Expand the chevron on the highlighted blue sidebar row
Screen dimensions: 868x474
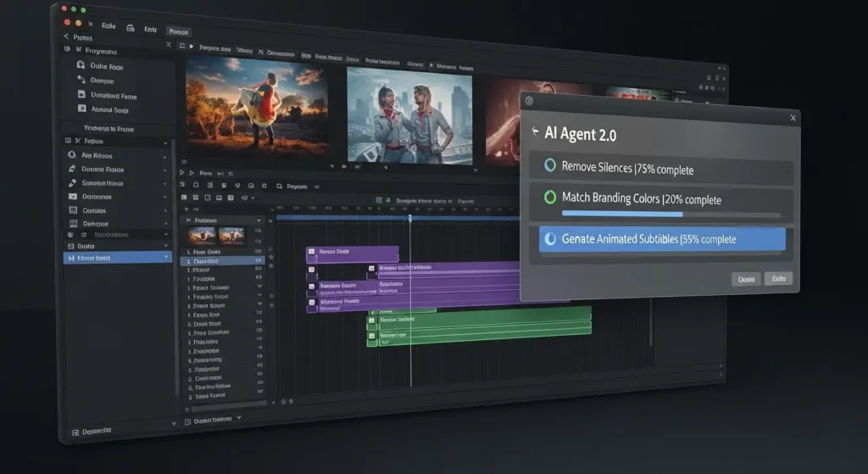pyautogui.click(x=166, y=258)
